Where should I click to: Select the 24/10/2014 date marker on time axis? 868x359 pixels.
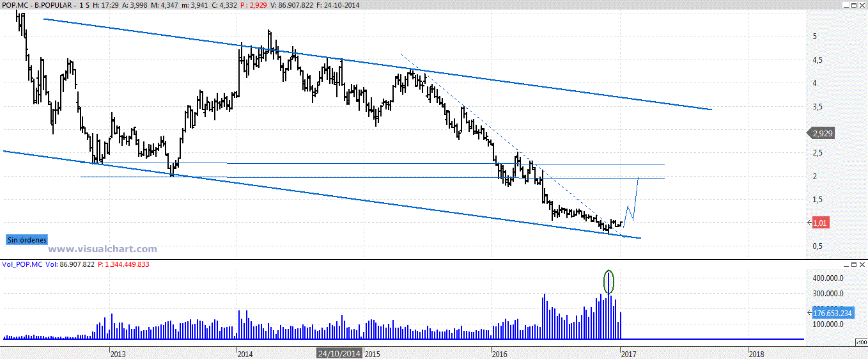(x=339, y=353)
